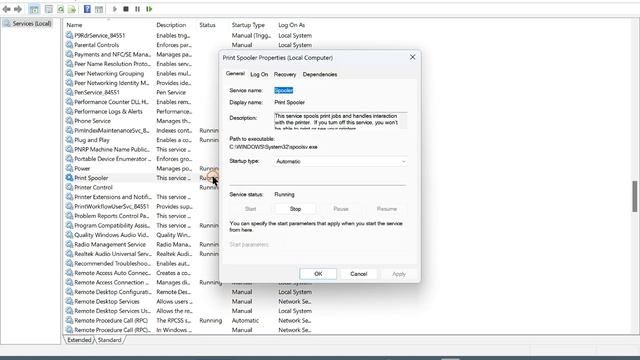Click gear icon of Power service row
640x360 pixels.
click(69, 168)
